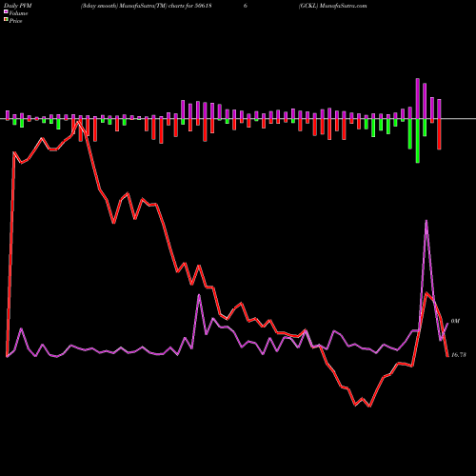Click the '(GCKL) MunafaSutra.com' header text

[332, 6]
